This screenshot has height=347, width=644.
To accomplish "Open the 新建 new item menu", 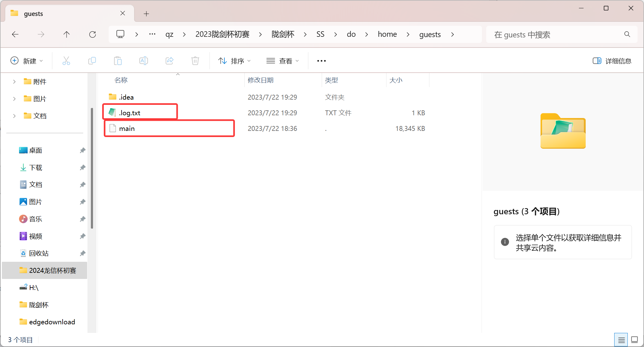I will [x=27, y=61].
